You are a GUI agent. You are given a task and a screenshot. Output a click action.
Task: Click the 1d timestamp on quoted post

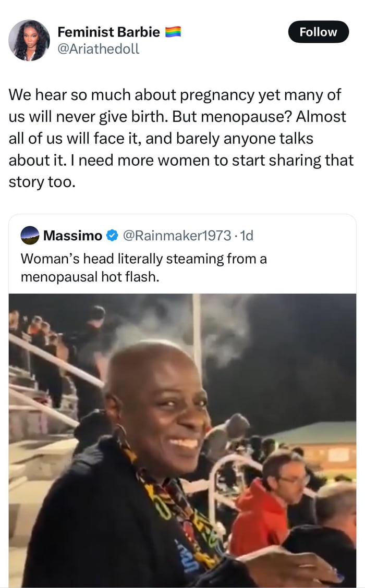pos(245,236)
